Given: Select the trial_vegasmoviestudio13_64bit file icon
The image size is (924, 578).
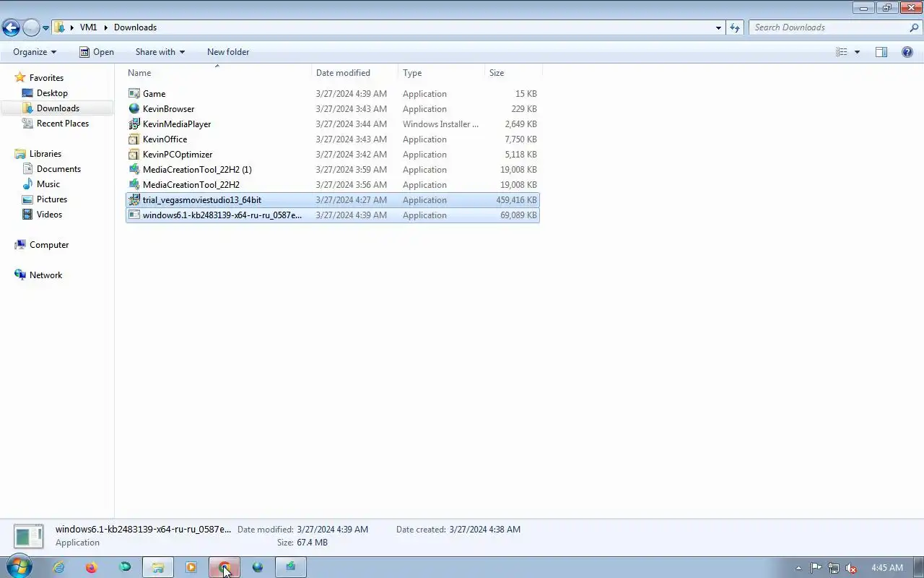Looking at the screenshot, I should pyautogui.click(x=134, y=200).
